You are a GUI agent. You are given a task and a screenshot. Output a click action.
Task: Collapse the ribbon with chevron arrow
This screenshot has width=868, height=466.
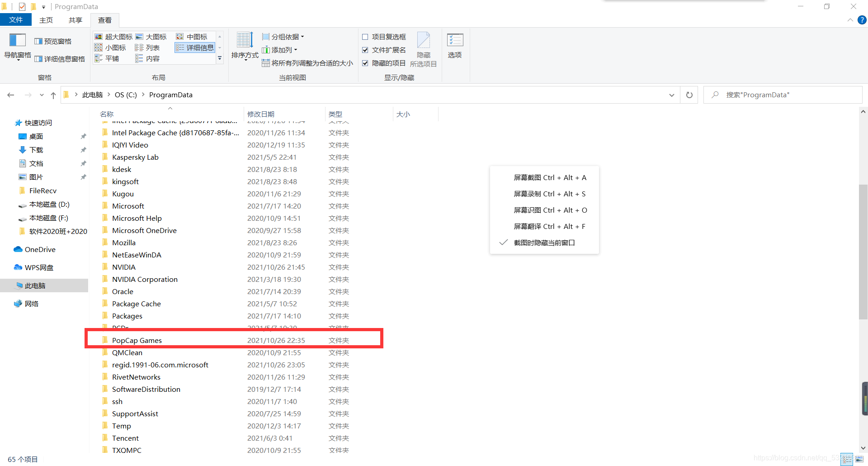pyautogui.click(x=850, y=20)
